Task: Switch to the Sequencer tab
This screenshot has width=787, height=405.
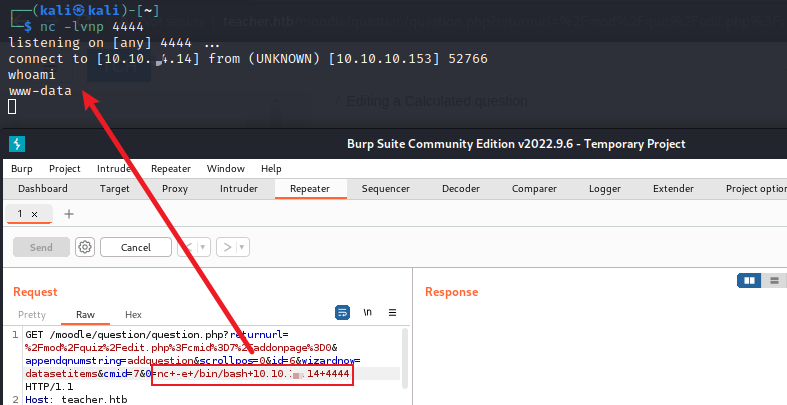Action: 385,189
